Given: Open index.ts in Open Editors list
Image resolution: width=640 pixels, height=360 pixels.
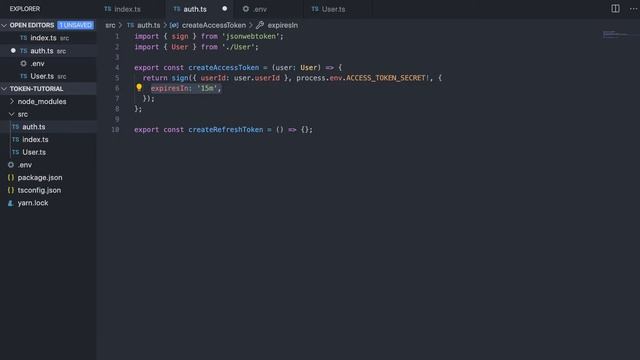Looking at the screenshot, I should 48,38.
